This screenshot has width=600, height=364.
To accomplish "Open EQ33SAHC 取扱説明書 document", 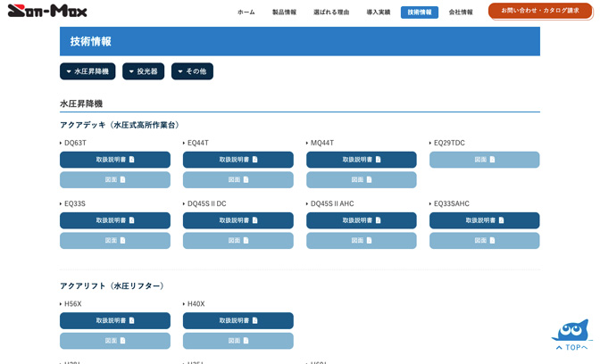I will [x=485, y=220].
